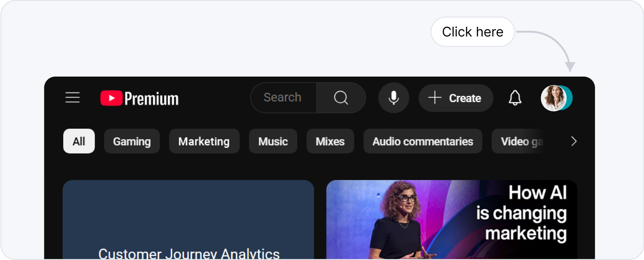Open the hamburger guide menu
Screen dimensions: 644x260
[x=72, y=98]
